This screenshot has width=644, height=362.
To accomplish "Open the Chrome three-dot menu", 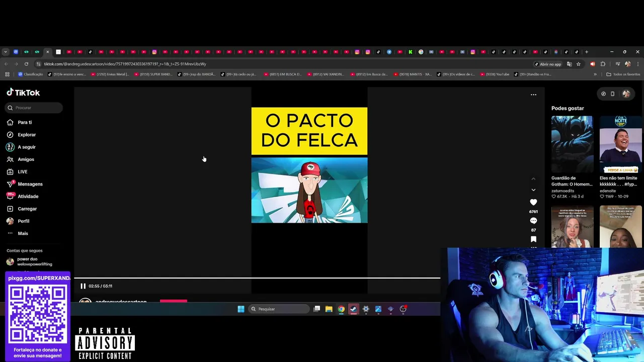I will click(x=637, y=64).
